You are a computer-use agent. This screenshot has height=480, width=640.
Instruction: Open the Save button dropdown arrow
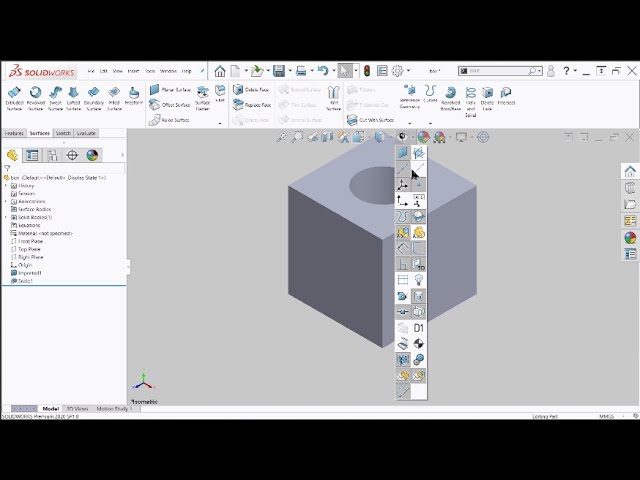[x=288, y=71]
